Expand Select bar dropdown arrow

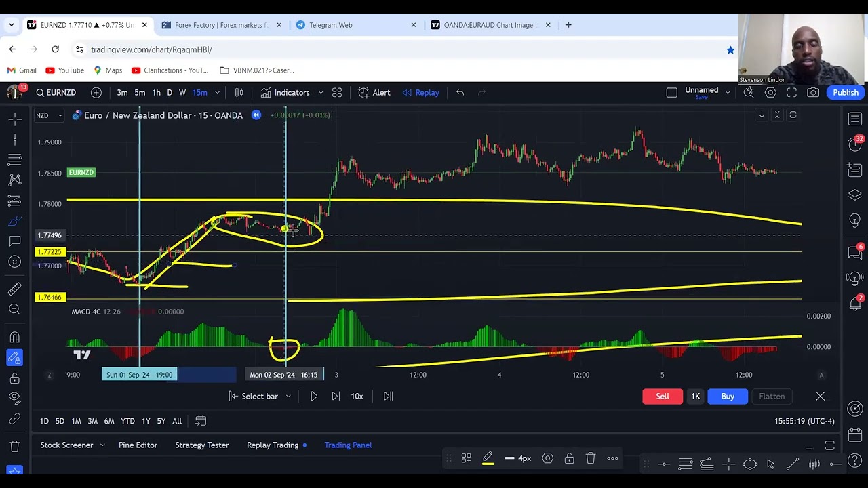[x=288, y=396]
